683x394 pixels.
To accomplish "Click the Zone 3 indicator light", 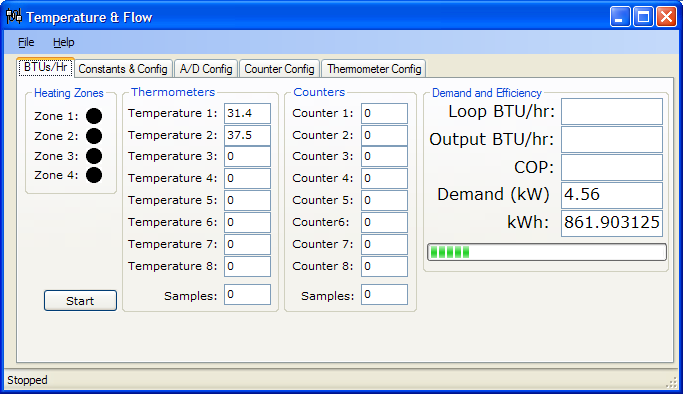I will click(94, 156).
